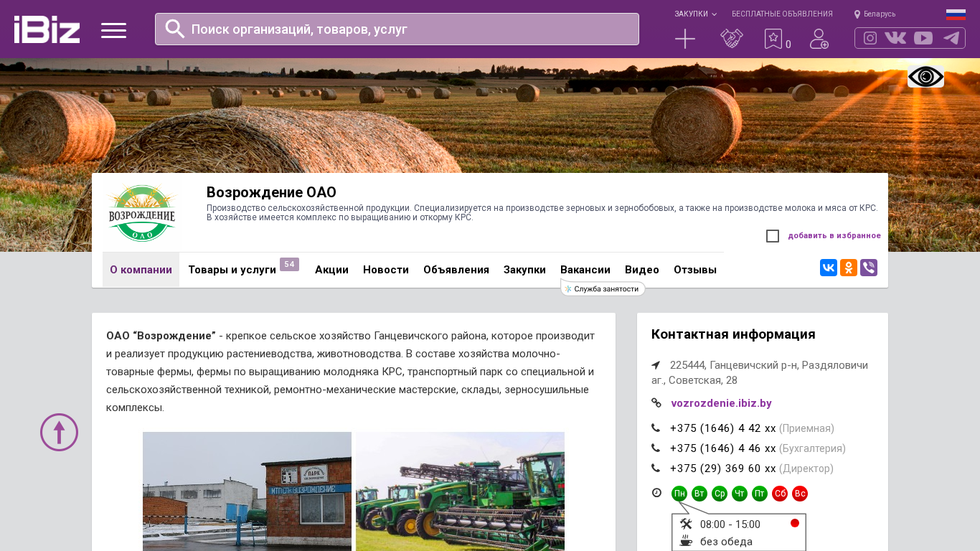Open the Объявления tab
Image resolution: width=980 pixels, height=551 pixels.
[456, 270]
